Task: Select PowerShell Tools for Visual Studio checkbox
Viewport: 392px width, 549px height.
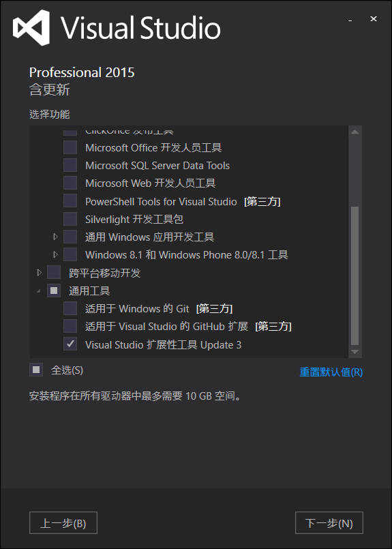Action: [70, 201]
